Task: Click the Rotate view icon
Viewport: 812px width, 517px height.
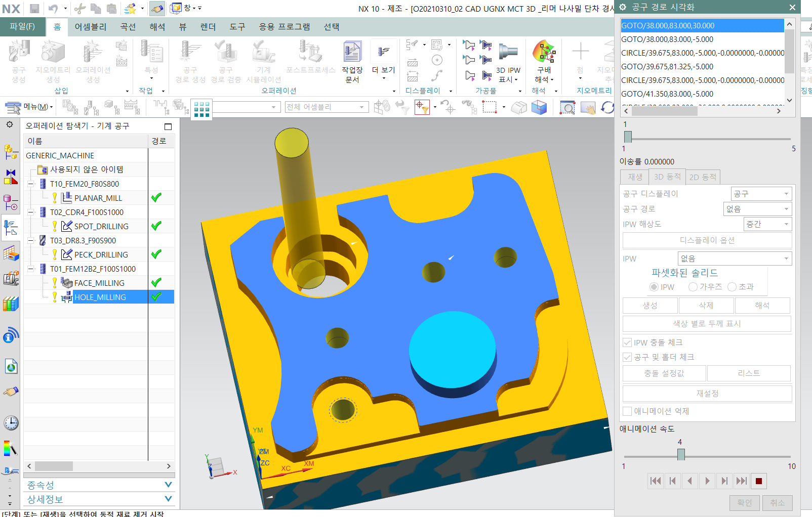Action: coord(607,107)
